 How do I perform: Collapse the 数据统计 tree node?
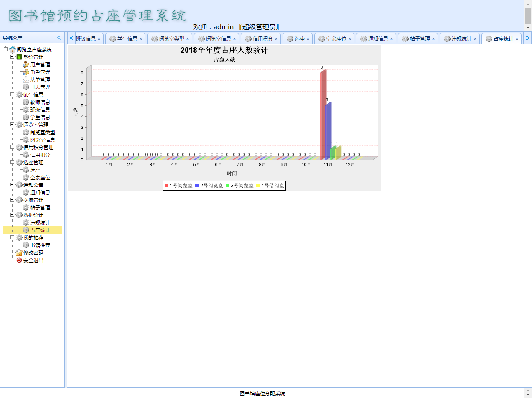12,215
